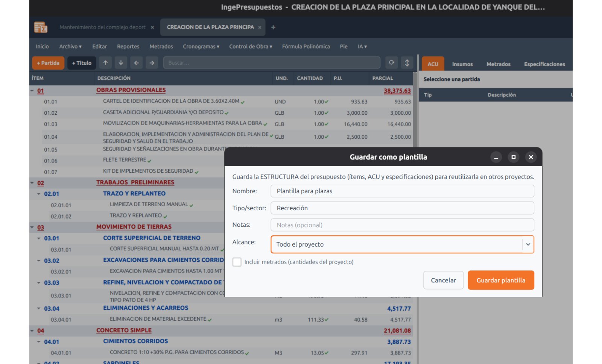Collapse section 03 MOVIMIENTO DE TIERRAS
Screen dimensions: 602x364
click(x=32, y=228)
